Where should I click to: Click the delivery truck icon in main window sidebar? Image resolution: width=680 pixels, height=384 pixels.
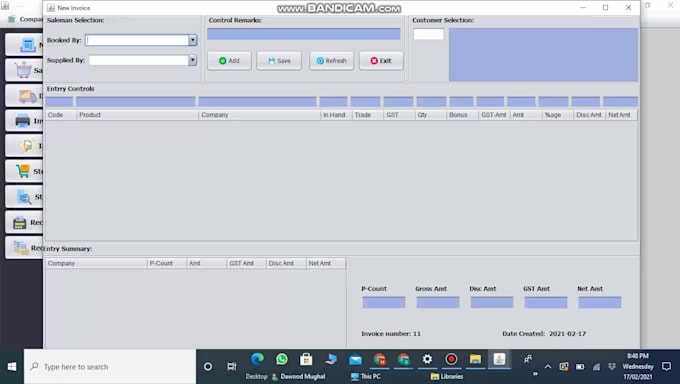(28, 96)
